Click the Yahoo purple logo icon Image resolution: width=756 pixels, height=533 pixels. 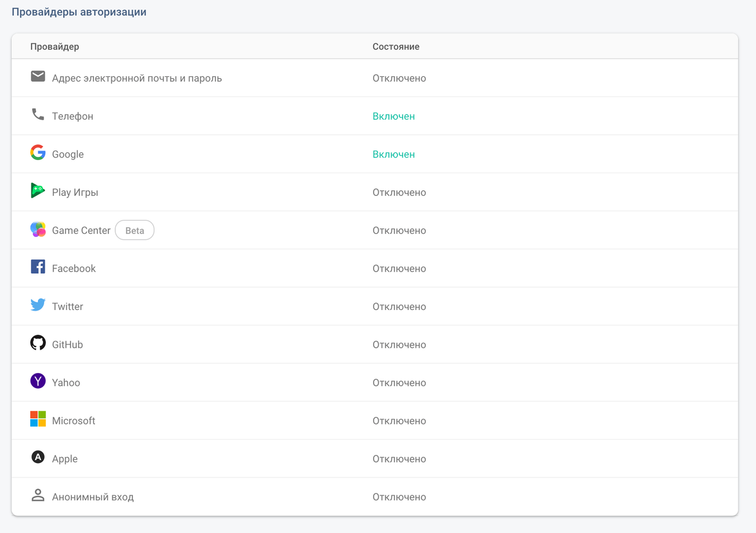38,381
